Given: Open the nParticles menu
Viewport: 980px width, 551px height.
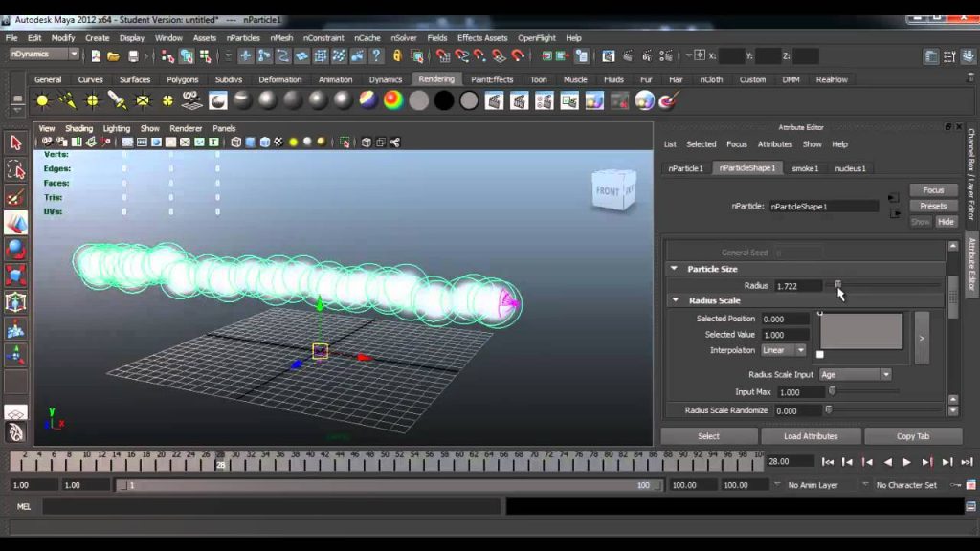Looking at the screenshot, I should [x=243, y=38].
